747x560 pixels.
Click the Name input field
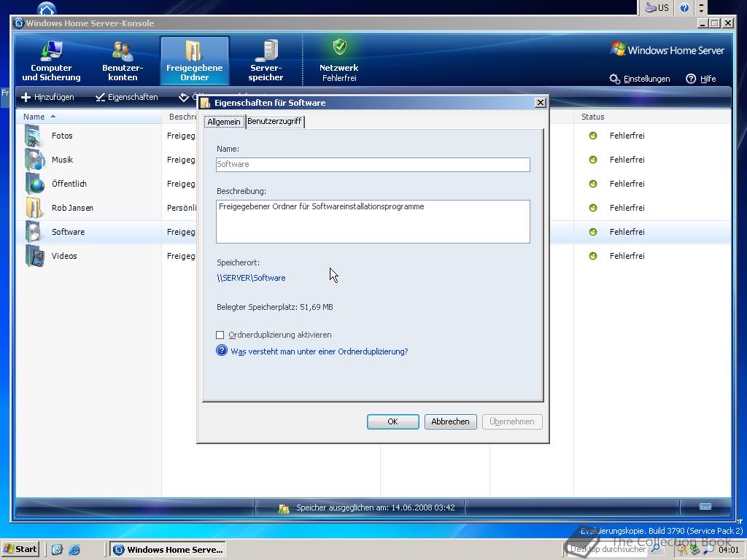pyautogui.click(x=373, y=164)
